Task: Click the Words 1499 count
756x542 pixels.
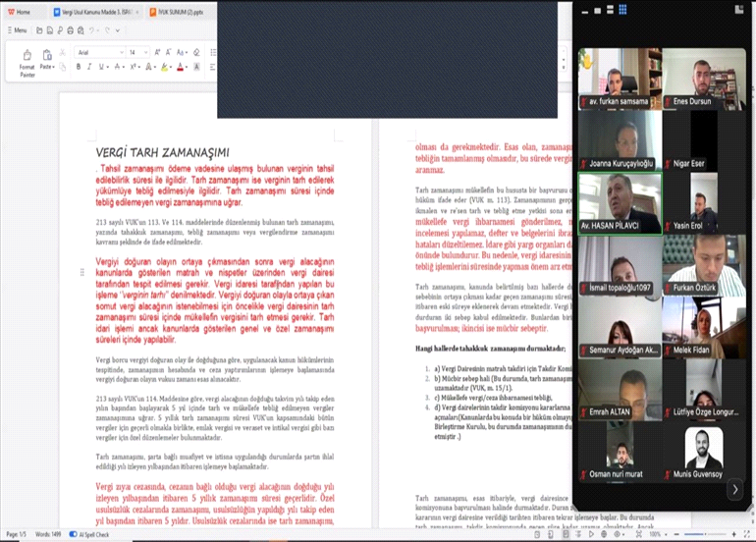Action: click(48, 534)
